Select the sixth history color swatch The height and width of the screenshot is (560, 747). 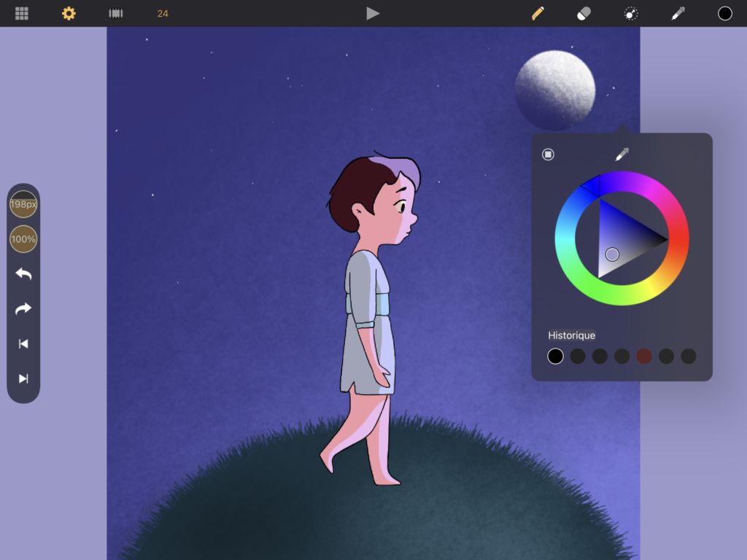point(666,356)
